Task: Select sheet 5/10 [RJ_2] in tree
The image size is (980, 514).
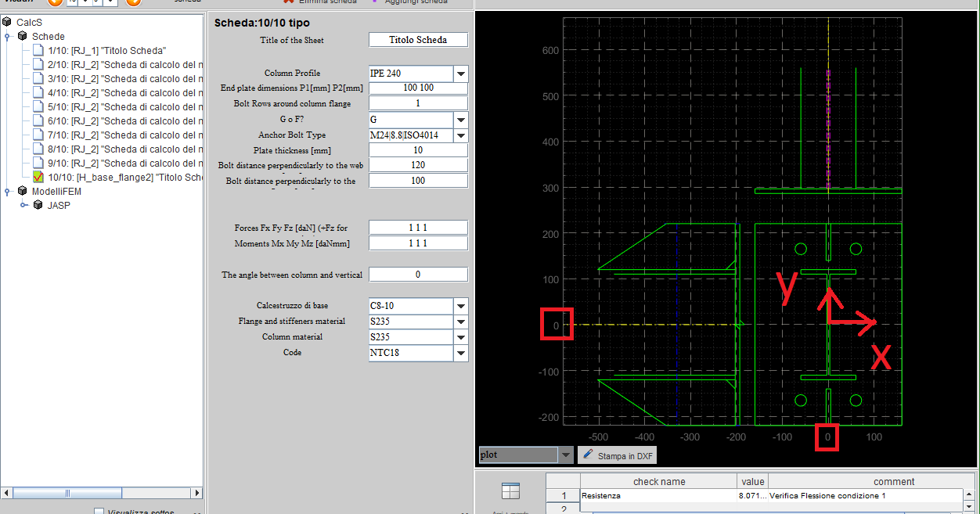Action: (125, 107)
